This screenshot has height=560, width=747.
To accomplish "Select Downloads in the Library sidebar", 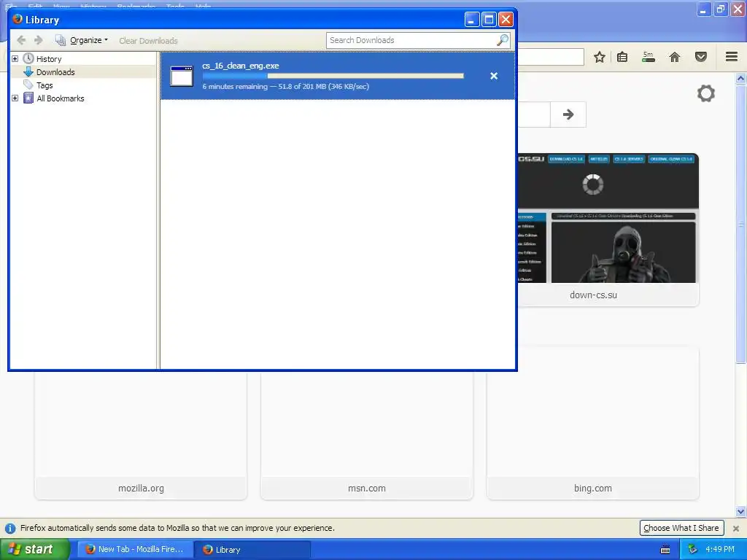I will (55, 72).
